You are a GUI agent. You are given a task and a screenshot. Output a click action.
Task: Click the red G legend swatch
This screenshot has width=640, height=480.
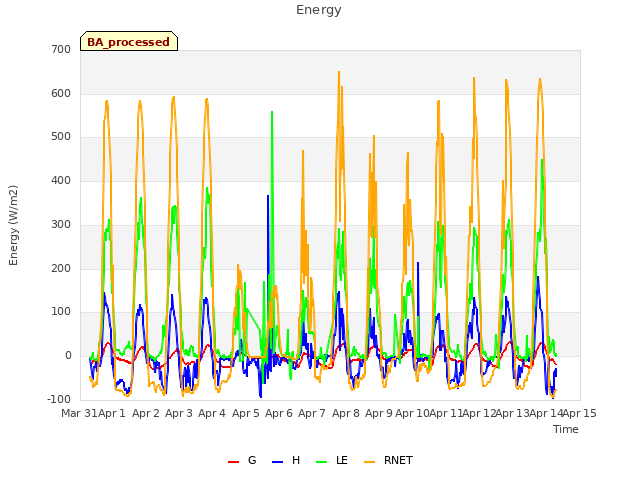(x=233, y=462)
